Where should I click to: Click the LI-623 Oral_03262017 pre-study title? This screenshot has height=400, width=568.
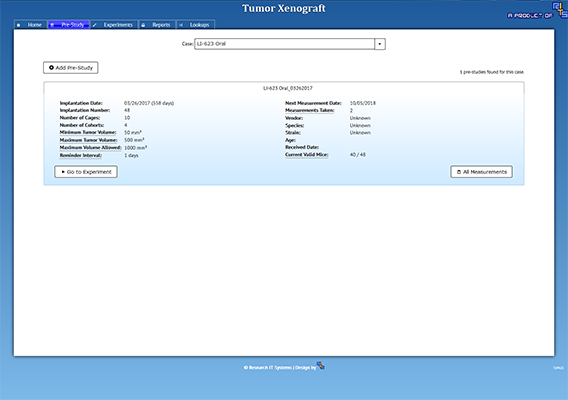(x=288, y=88)
